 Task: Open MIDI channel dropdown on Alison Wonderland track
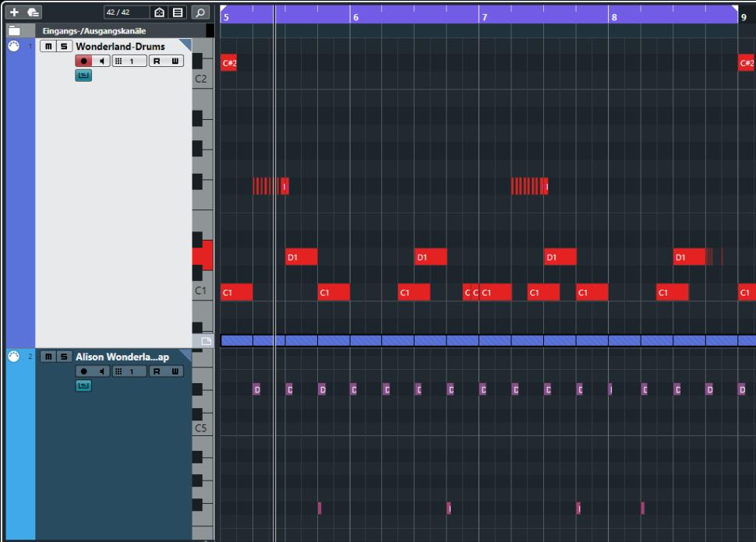point(129,371)
